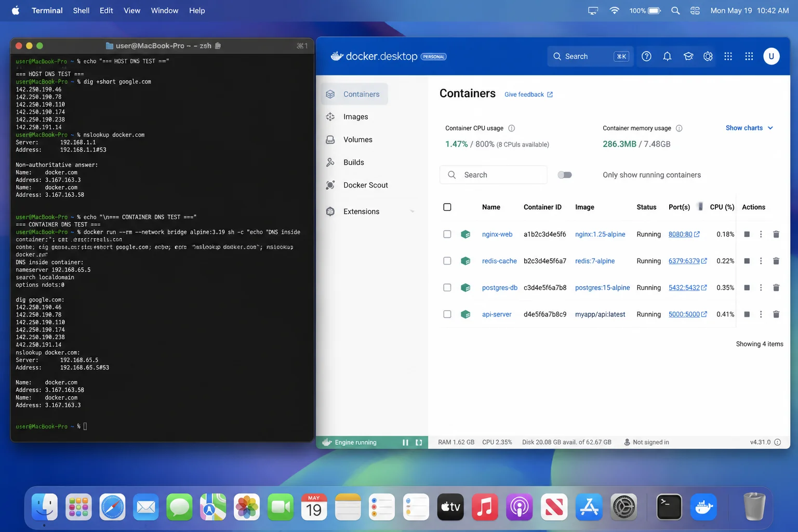798x532 pixels.
Task: Open the postgres:15-alpine image link
Action: coord(602,287)
